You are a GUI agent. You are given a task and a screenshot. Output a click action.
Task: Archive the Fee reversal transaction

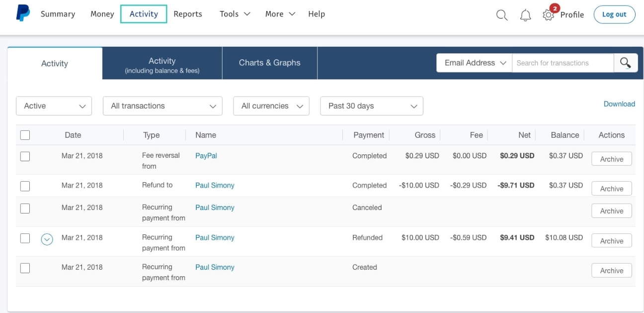coord(611,159)
